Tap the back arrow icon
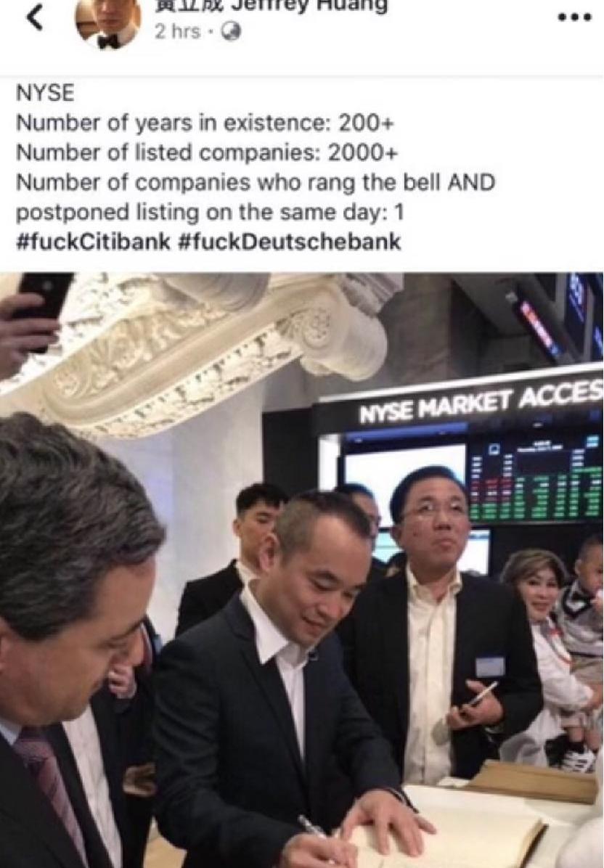 pos(34,18)
